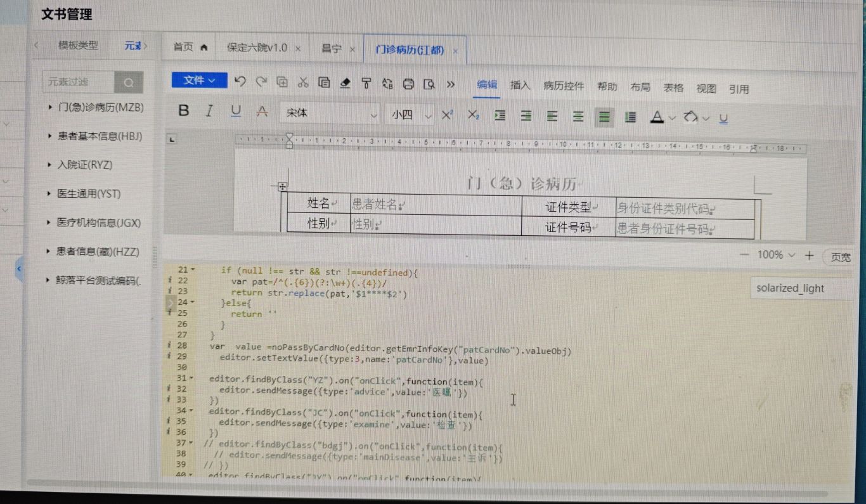
Task: Open the 视图 ribbon tab
Action: pyautogui.click(x=706, y=89)
